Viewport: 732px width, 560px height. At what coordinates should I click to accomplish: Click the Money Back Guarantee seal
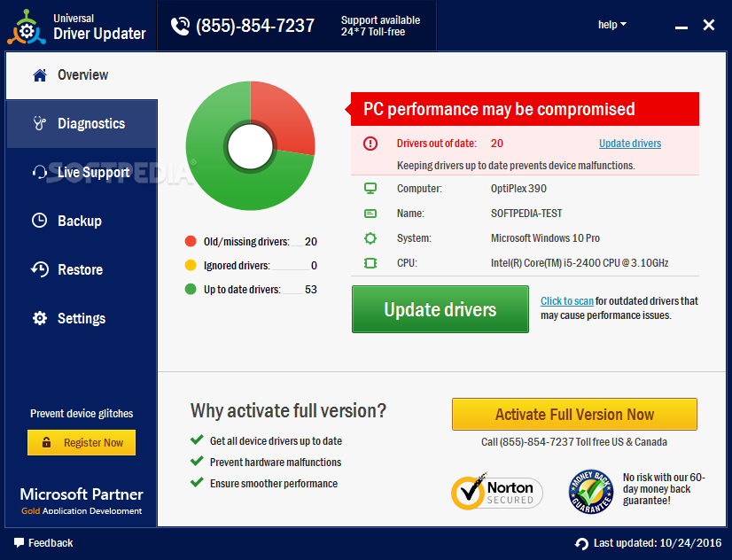coord(591,492)
